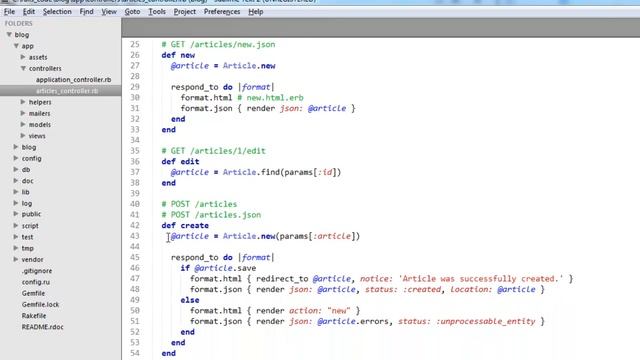
Task: Open the Gemfile.lock file
Action: click(40, 304)
